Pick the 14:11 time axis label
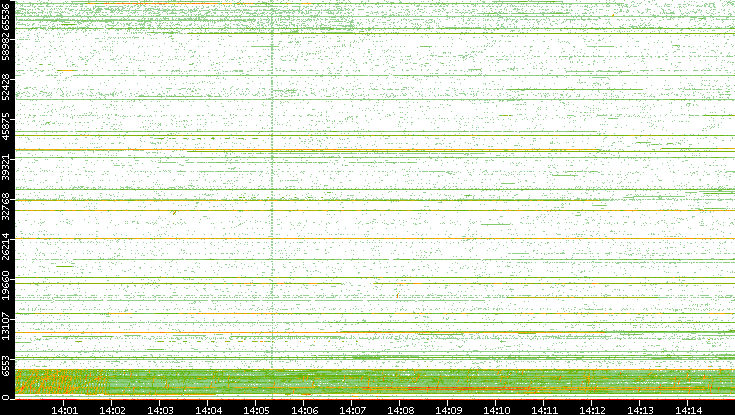735x415 pixels. coord(544,408)
